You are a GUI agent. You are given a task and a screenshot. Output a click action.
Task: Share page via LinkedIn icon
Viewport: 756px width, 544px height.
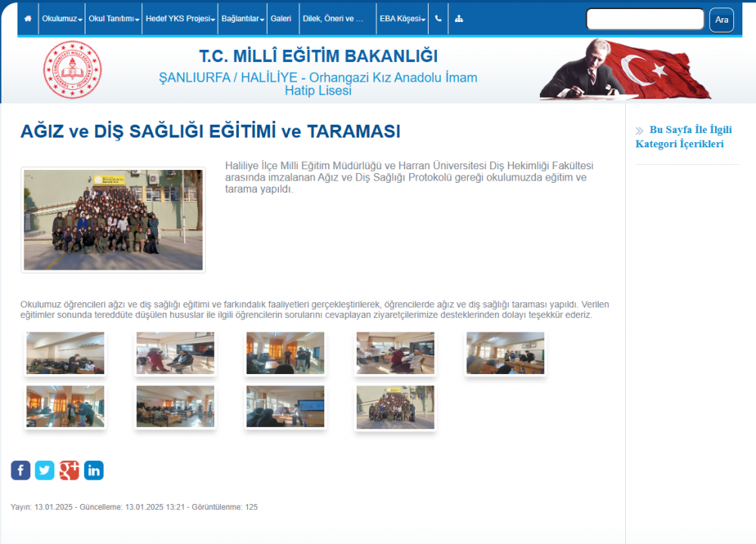[x=94, y=471]
